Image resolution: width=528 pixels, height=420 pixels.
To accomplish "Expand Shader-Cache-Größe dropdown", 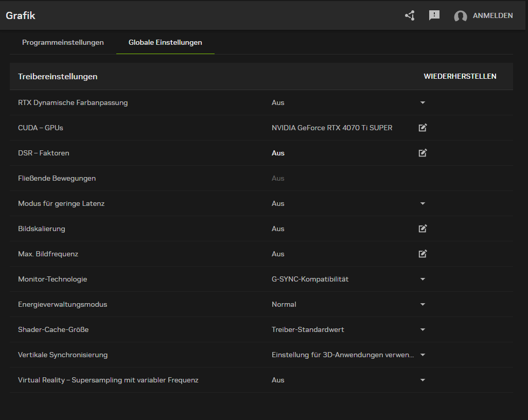I will [423, 330].
